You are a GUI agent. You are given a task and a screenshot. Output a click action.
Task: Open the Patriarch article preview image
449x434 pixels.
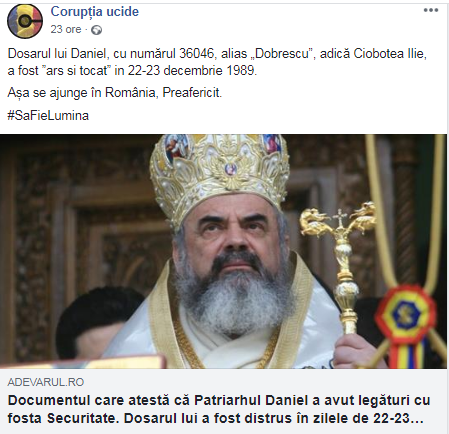click(223, 251)
